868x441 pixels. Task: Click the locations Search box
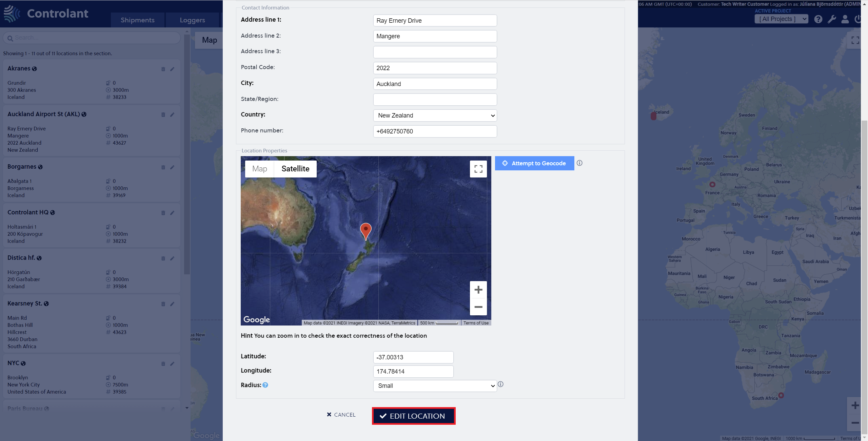coord(92,38)
